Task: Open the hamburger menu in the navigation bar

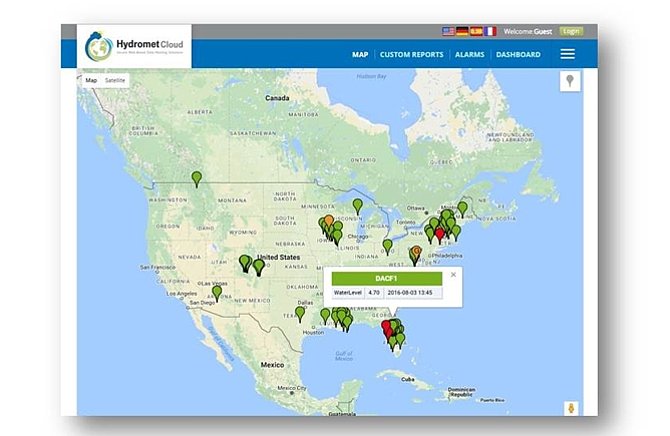Action: (x=567, y=54)
